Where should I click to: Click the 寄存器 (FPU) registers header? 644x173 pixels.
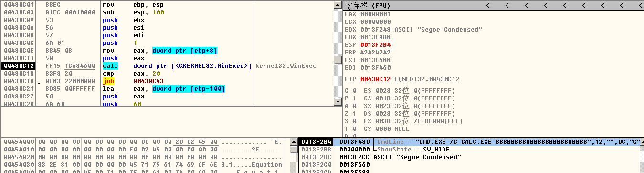pos(368,5)
